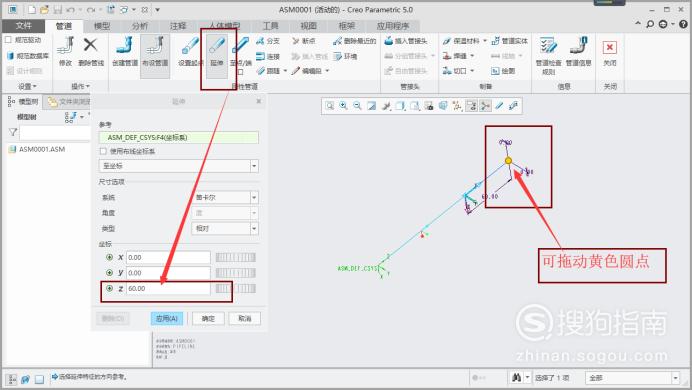Toggle the Z coordinate lock button

pyautogui.click(x=109, y=288)
